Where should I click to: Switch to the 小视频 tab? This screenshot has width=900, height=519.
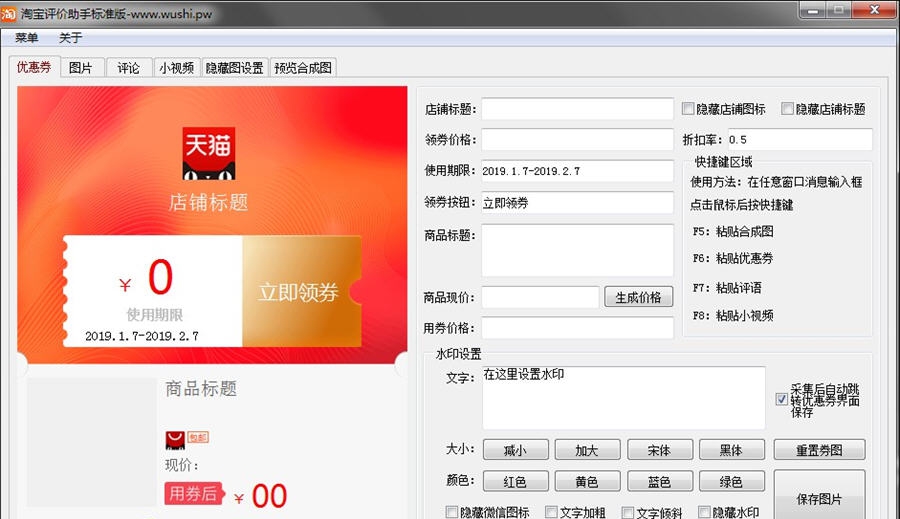(x=176, y=68)
